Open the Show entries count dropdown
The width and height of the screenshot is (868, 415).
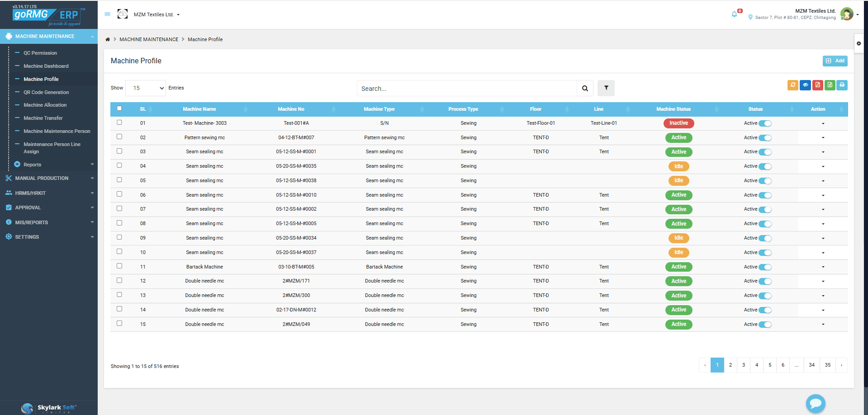146,88
